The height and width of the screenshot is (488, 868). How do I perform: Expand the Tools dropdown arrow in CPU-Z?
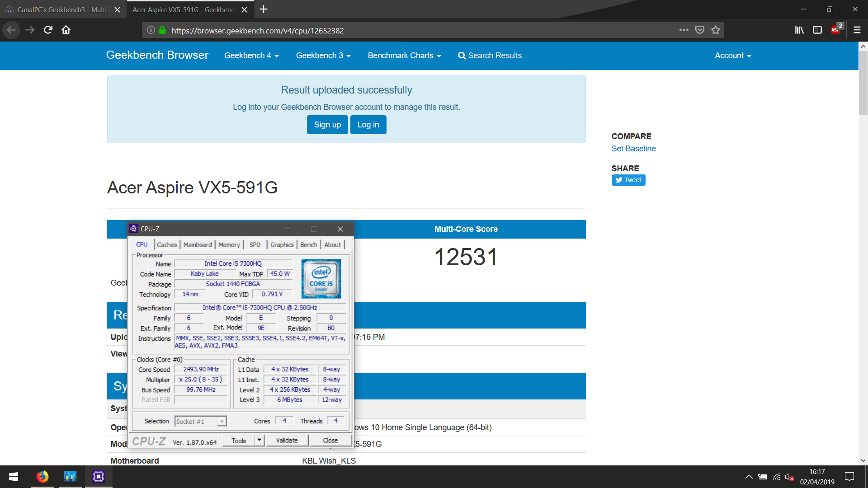(259, 441)
